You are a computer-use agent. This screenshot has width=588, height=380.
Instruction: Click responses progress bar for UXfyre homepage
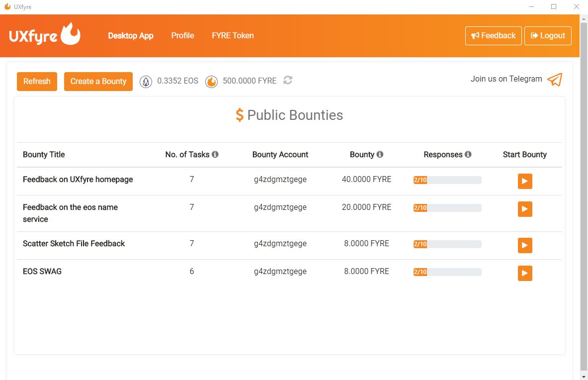pos(447,180)
